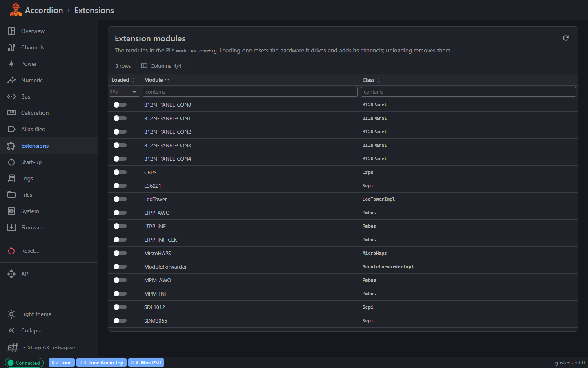
Task: Click the System chip icon
Action: [11, 211]
